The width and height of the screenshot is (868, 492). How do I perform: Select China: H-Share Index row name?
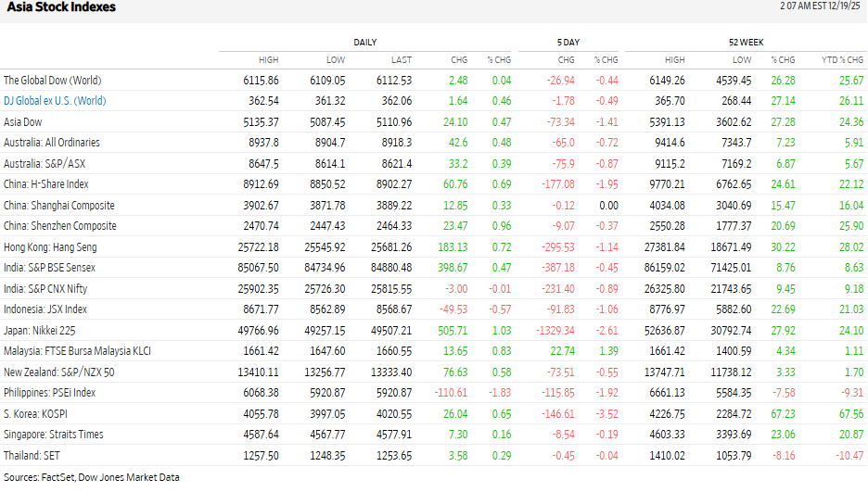click(x=46, y=184)
